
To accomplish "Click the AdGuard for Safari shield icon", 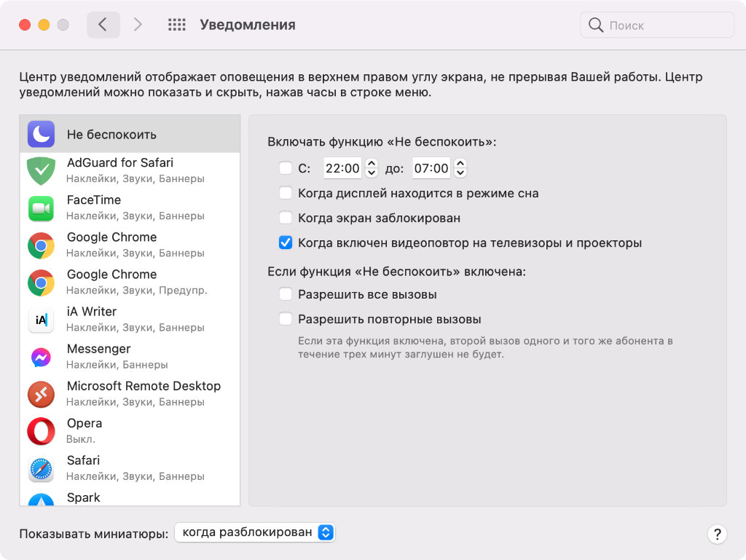I will 42,170.
